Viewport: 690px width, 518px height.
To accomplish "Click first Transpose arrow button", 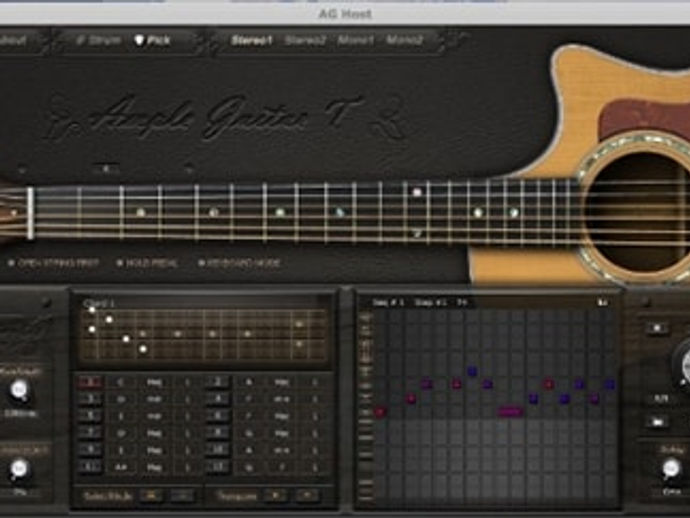I will [275, 496].
